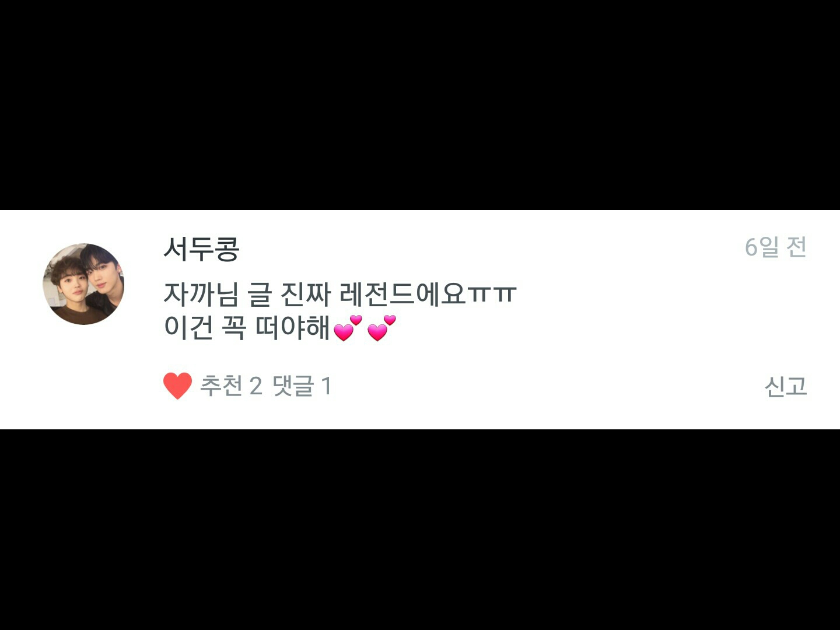840x630 pixels.
Task: Click the word 레전드에요 in the comment
Action: 402,294
